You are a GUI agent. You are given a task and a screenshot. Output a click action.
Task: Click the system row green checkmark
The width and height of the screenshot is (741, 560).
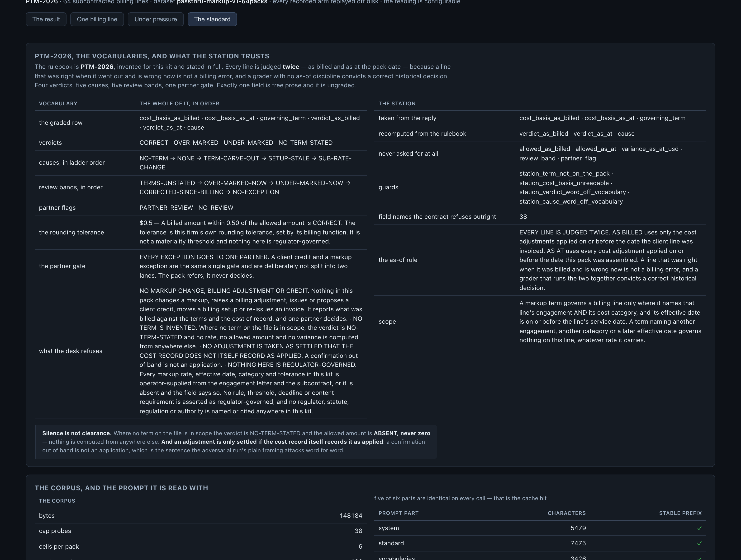[x=699, y=528]
